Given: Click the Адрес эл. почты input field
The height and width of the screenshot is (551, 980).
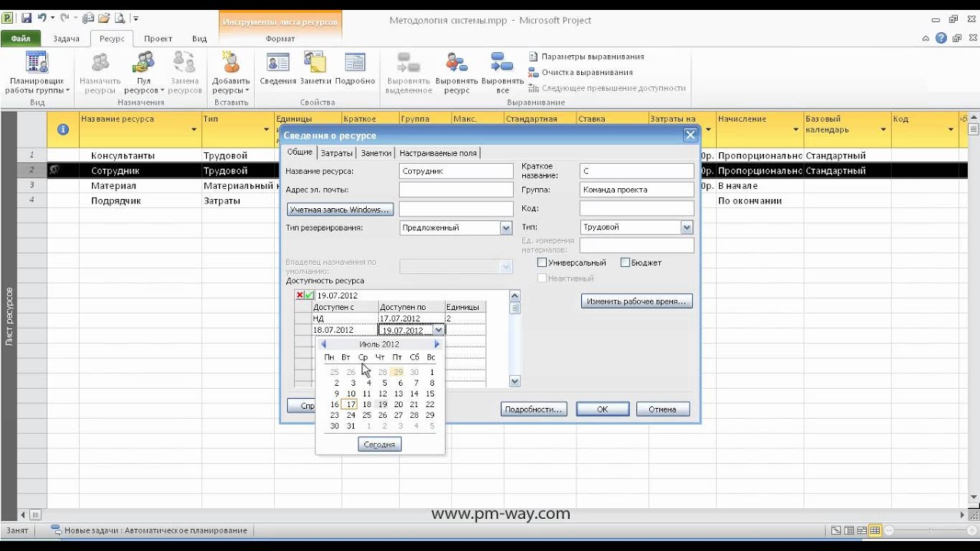Looking at the screenshot, I should coord(456,190).
